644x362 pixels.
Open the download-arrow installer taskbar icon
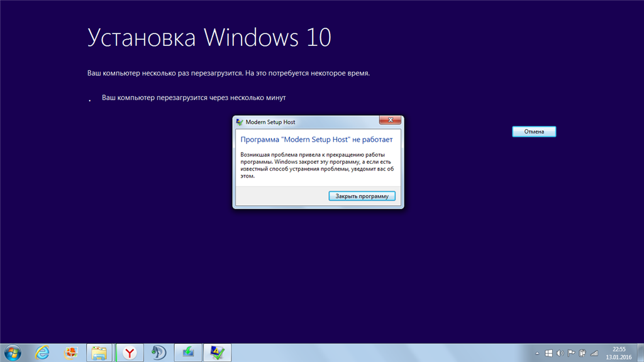tap(188, 353)
